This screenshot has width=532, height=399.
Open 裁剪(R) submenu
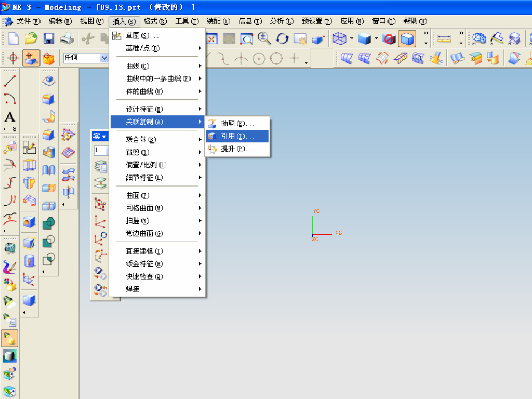pyautogui.click(x=157, y=152)
